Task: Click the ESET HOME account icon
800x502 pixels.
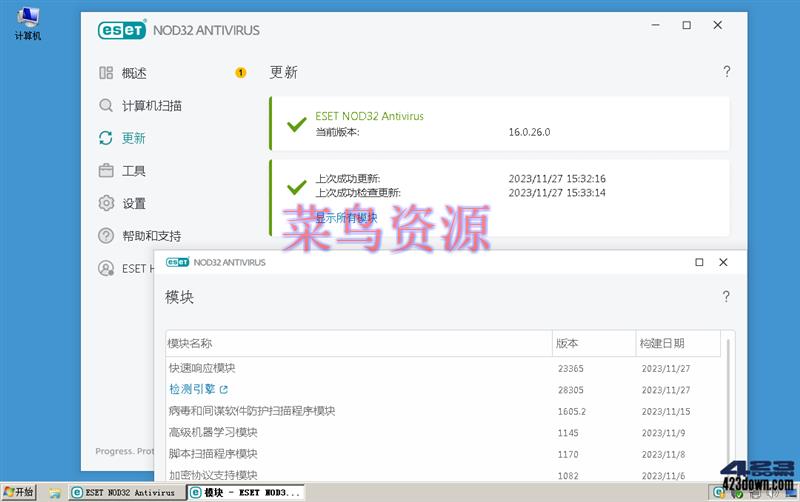Action: click(106, 268)
